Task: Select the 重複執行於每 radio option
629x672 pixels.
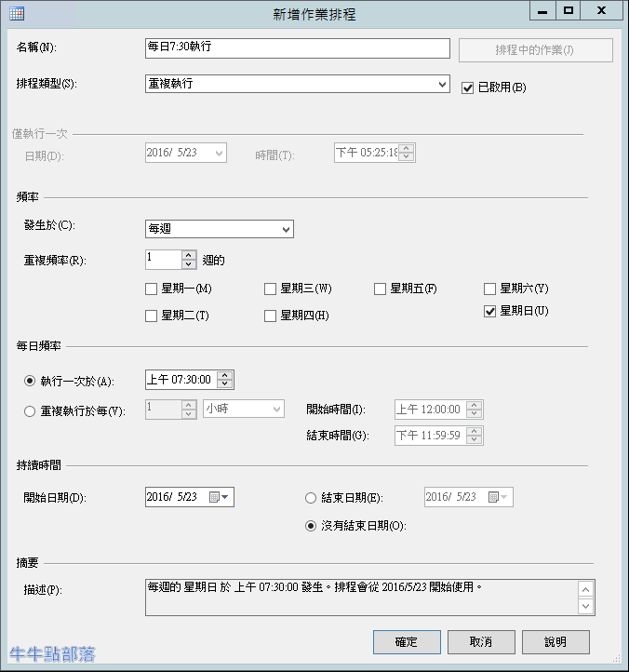Action: [30, 411]
